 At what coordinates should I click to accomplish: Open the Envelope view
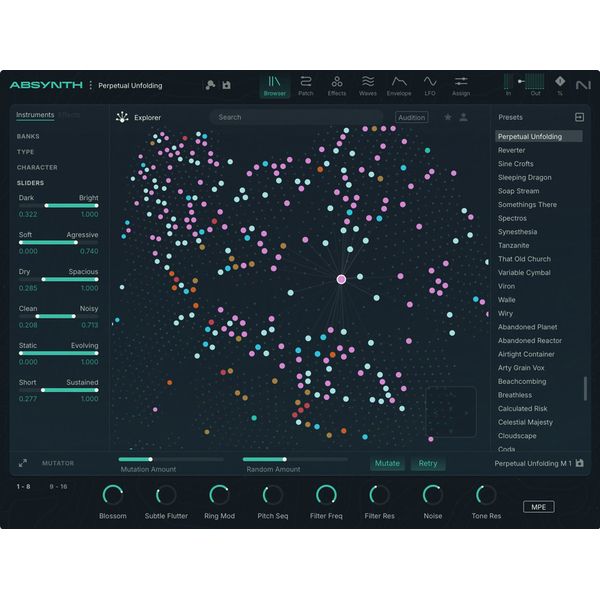[399, 86]
